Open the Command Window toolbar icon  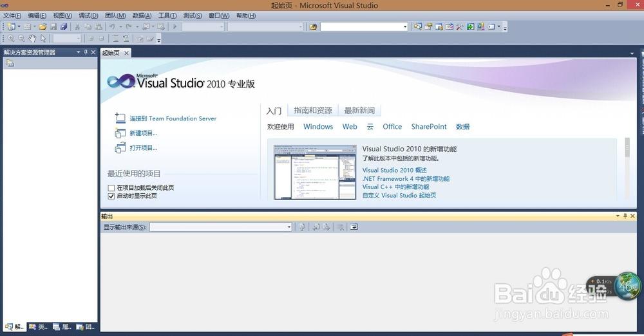[491, 26]
